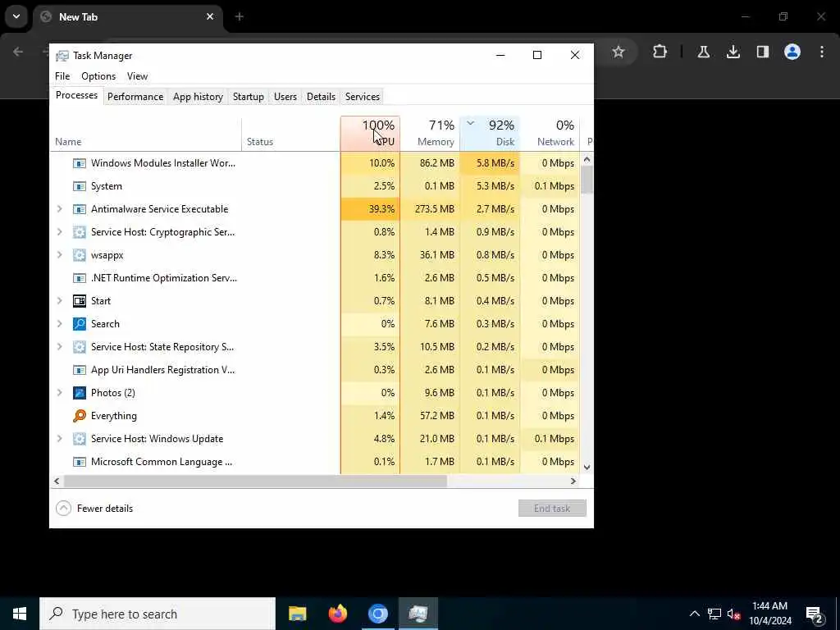Switch to the Details tab

[321, 97]
